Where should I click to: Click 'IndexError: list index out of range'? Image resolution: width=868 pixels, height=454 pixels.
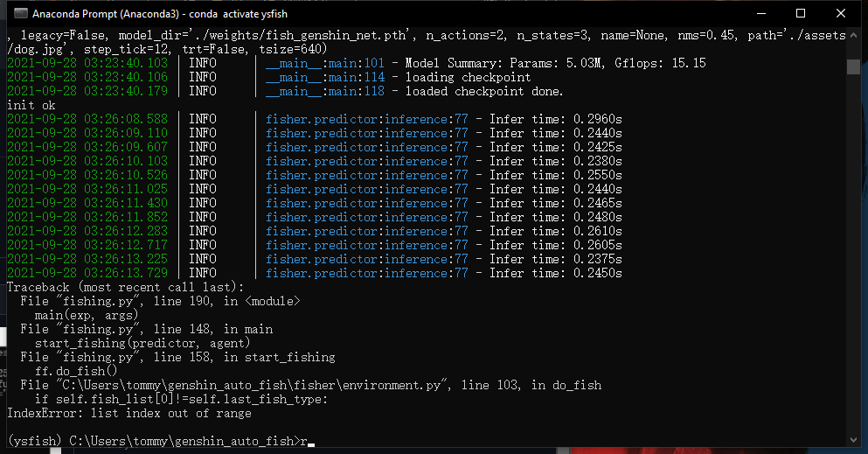click(x=129, y=414)
